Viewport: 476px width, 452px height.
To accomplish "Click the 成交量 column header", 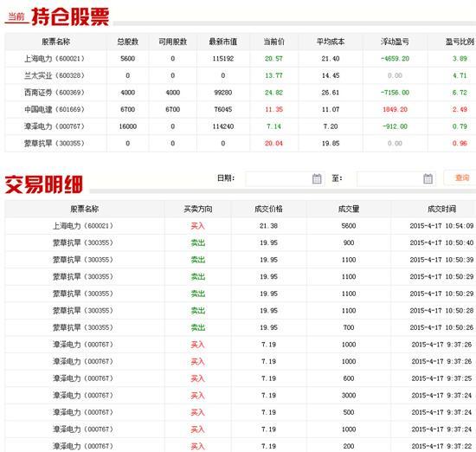I will point(349,209).
